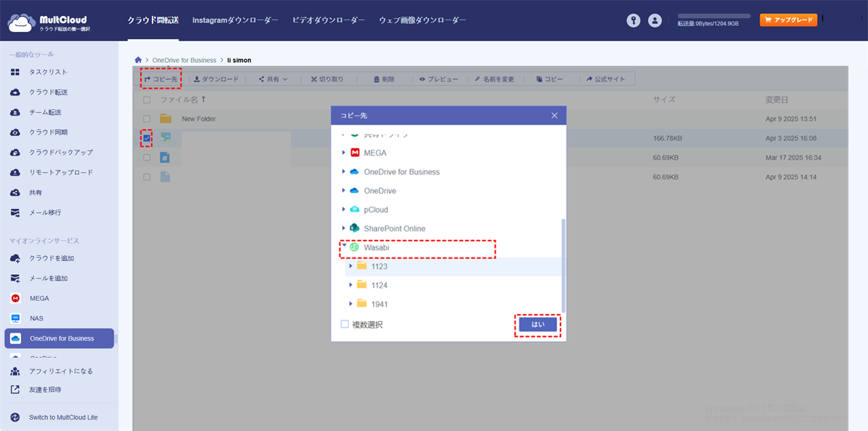Open the task list icon in sidebar

coord(15,72)
